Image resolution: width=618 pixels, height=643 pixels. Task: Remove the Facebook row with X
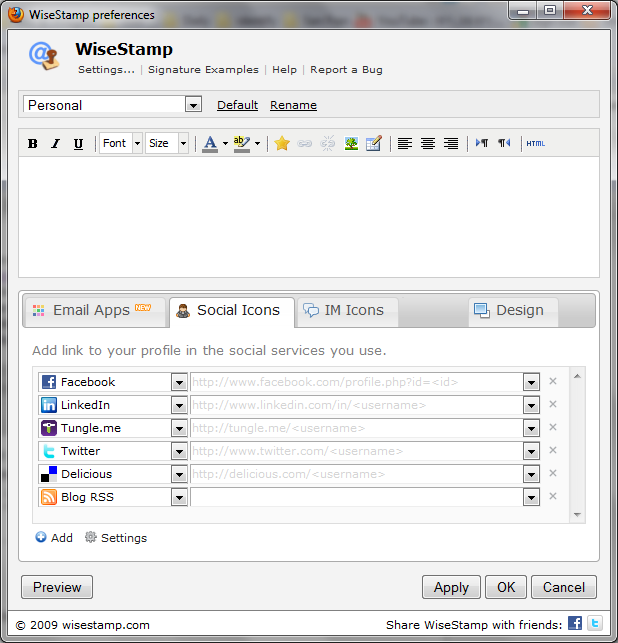(x=553, y=381)
